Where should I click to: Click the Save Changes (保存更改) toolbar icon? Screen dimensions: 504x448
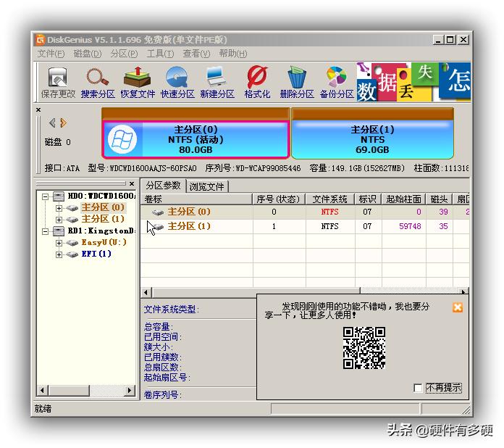[x=58, y=83]
